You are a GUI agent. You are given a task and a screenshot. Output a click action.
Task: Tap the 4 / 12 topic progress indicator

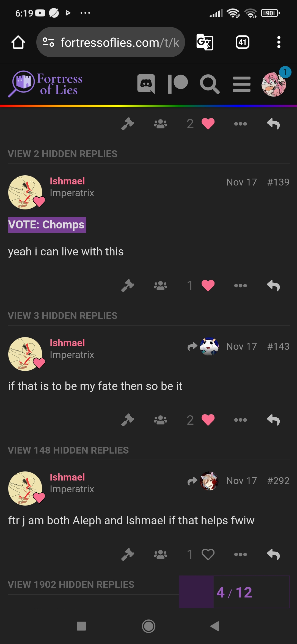[234, 592]
